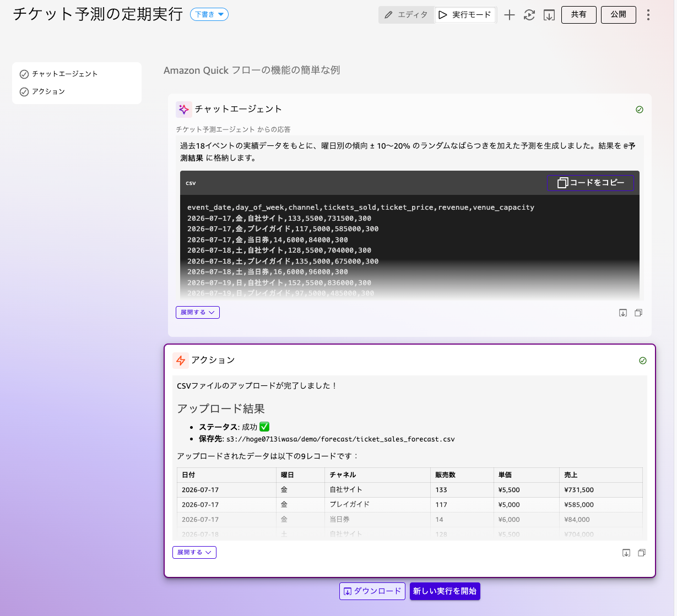Click the CSV header line starting event_date
677x616 pixels.
361,208
